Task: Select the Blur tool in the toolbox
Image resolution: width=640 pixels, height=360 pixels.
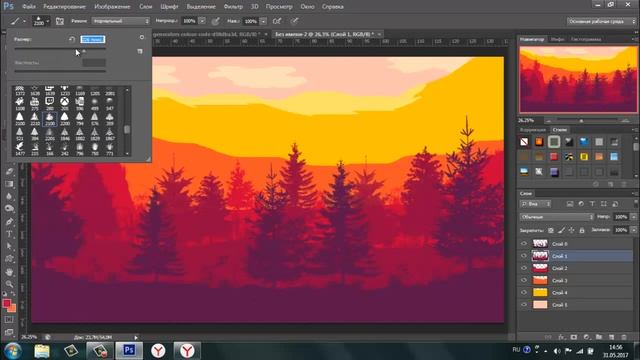Action: click(9, 196)
